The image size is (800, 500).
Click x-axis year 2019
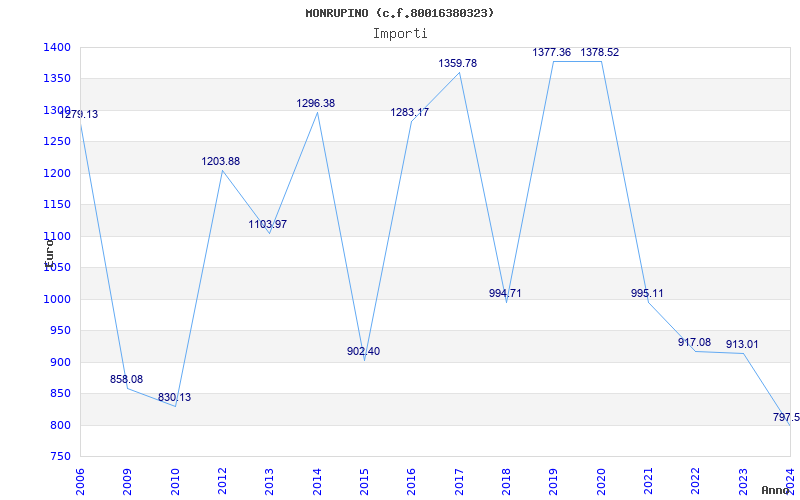pos(554,482)
